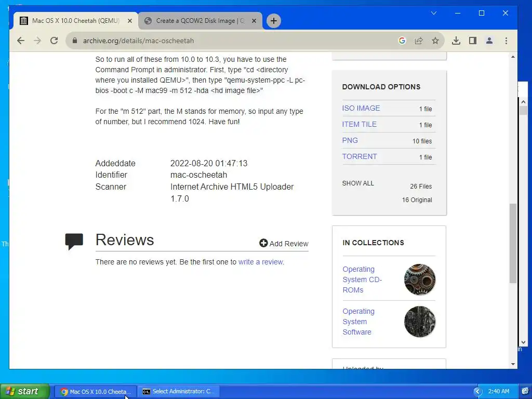Switch to Select Administrator command prompt taskbar
Screen dimensions: 532x399
click(x=179, y=392)
